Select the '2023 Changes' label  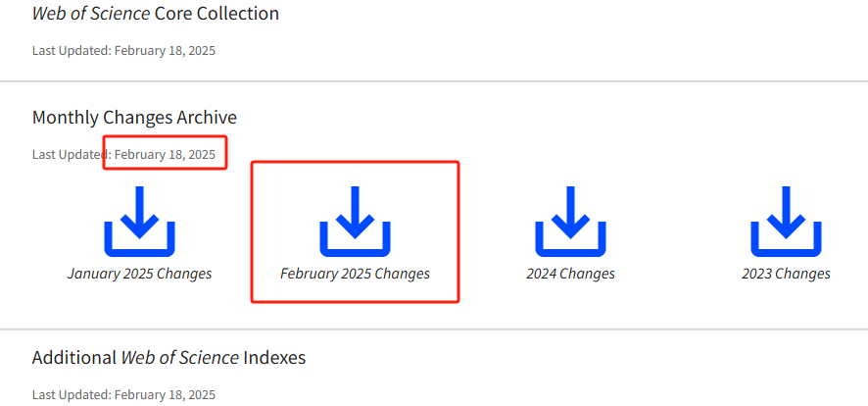786,274
